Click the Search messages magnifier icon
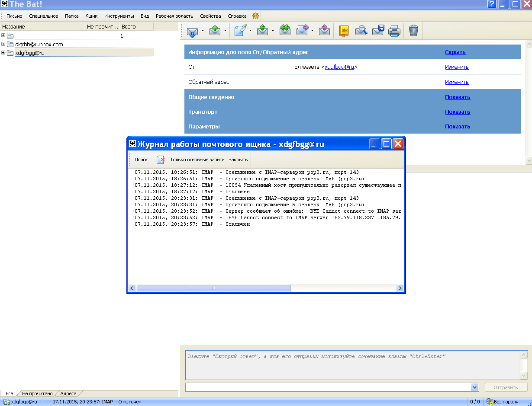The width and height of the screenshot is (532, 406). tap(361, 31)
